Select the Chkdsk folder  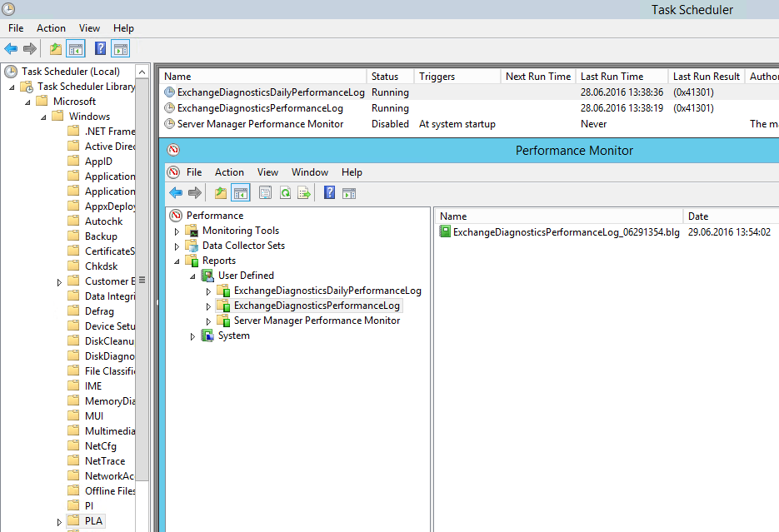[x=102, y=266]
